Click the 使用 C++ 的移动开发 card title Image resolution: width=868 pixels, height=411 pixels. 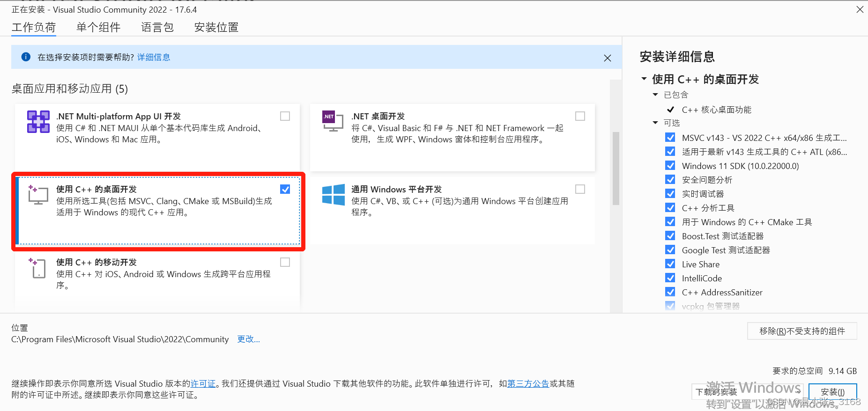(96, 262)
